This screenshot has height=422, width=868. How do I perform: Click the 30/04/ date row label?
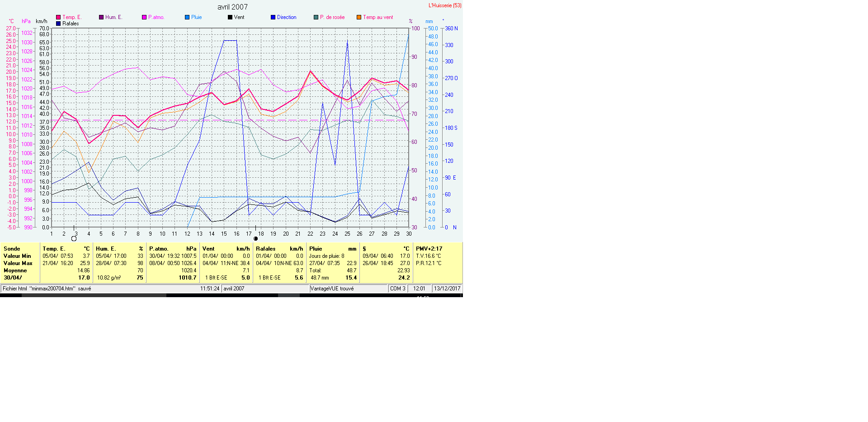pyautogui.click(x=13, y=278)
